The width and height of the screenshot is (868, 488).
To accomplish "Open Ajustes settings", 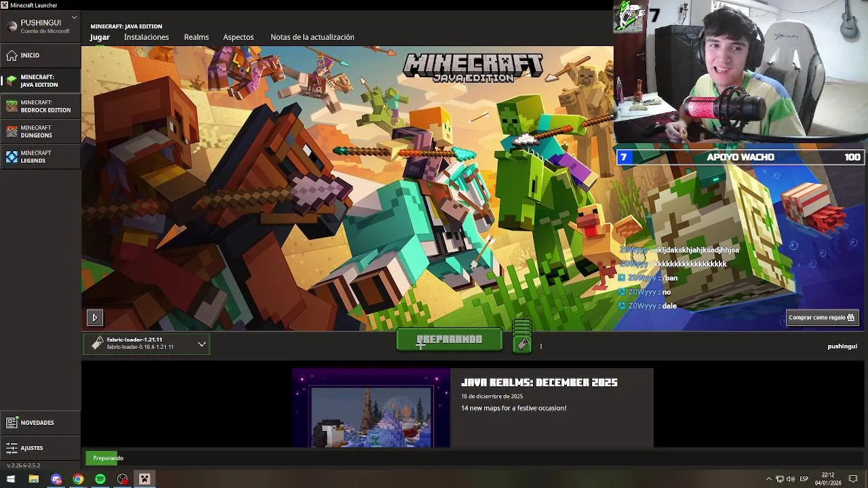I will click(x=40, y=448).
